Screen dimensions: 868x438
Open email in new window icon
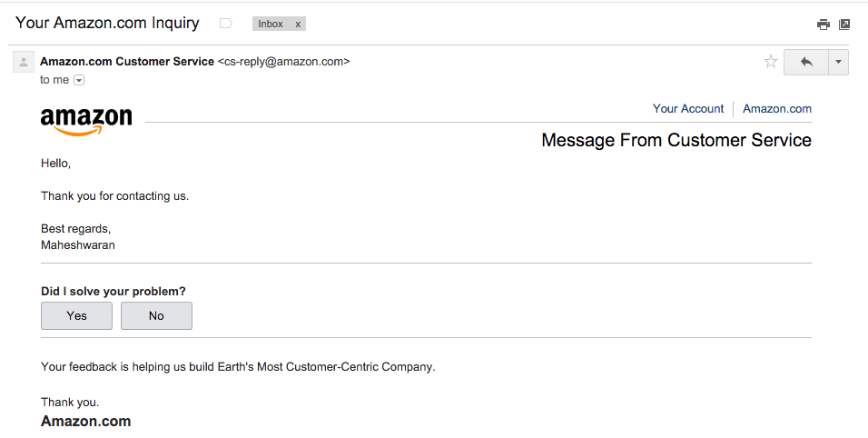coord(844,25)
